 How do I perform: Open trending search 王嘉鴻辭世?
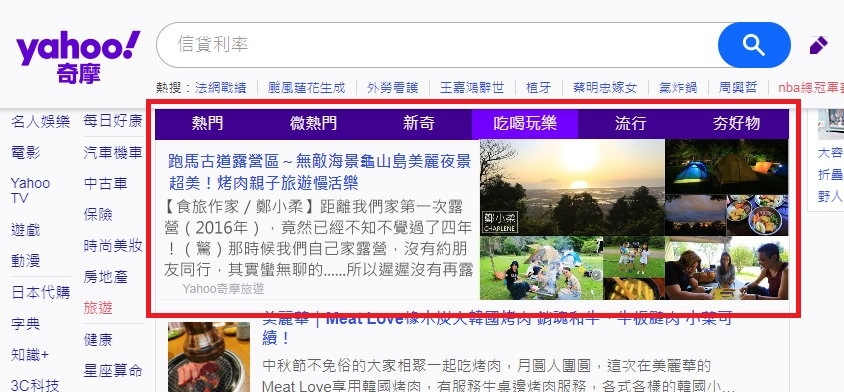click(x=472, y=88)
